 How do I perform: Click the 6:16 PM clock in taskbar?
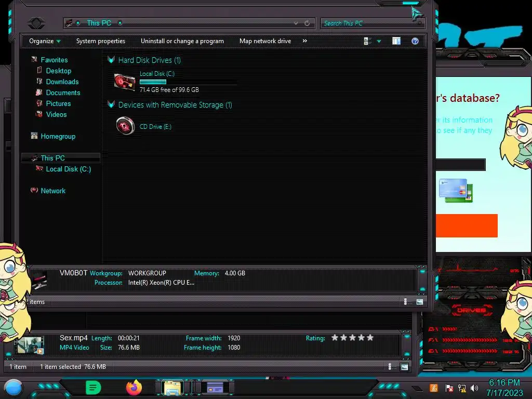pyautogui.click(x=504, y=383)
